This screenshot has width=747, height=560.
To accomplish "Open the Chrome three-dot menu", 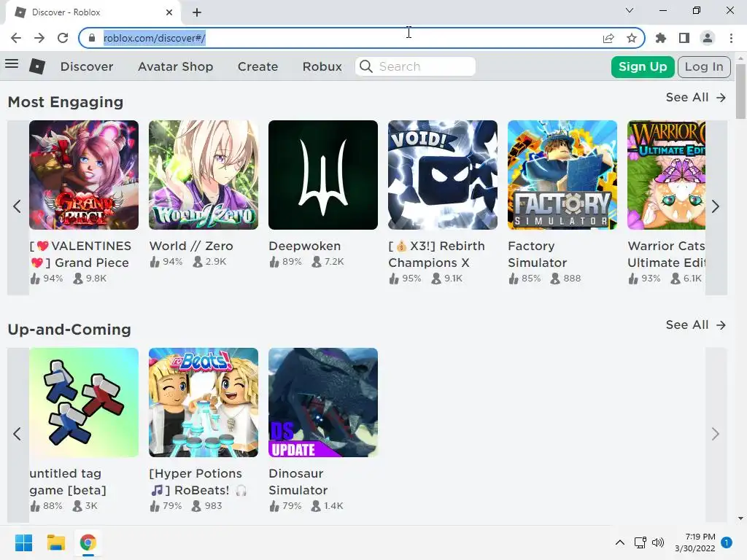I will (731, 38).
